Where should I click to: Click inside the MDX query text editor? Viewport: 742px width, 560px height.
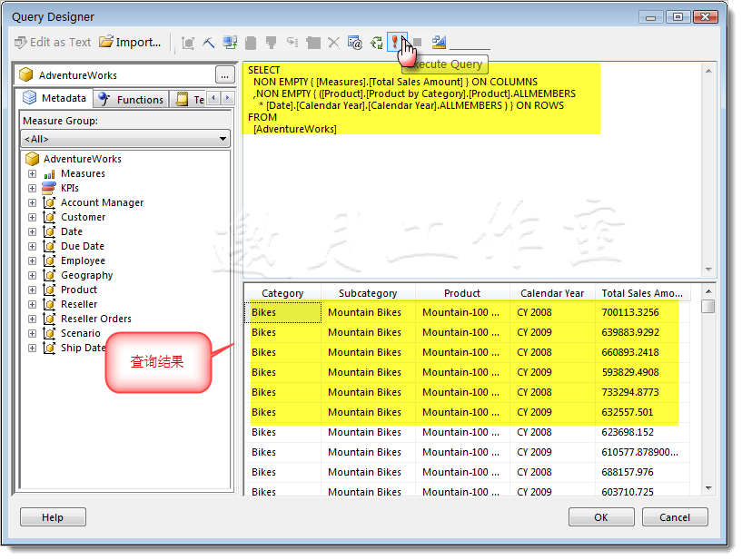(471, 170)
